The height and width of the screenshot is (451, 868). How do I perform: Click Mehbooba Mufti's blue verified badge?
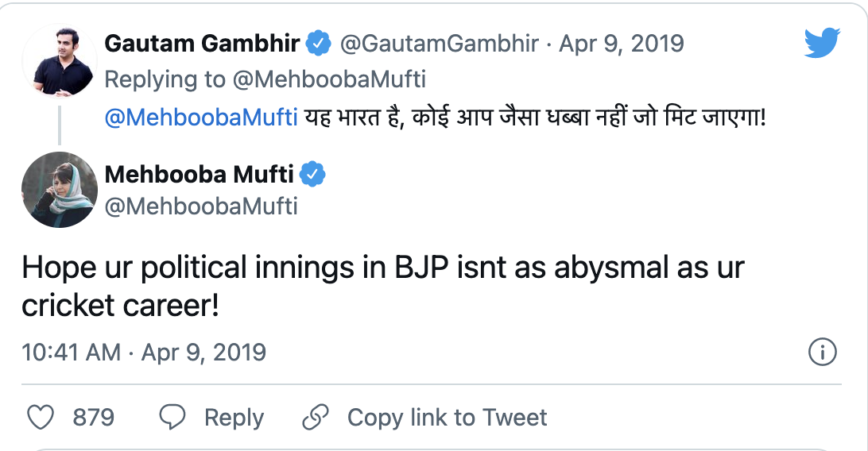(314, 173)
